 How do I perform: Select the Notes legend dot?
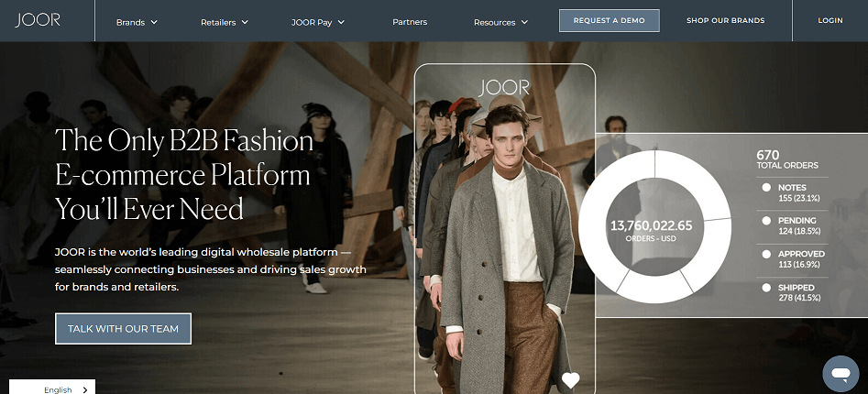pos(766,188)
